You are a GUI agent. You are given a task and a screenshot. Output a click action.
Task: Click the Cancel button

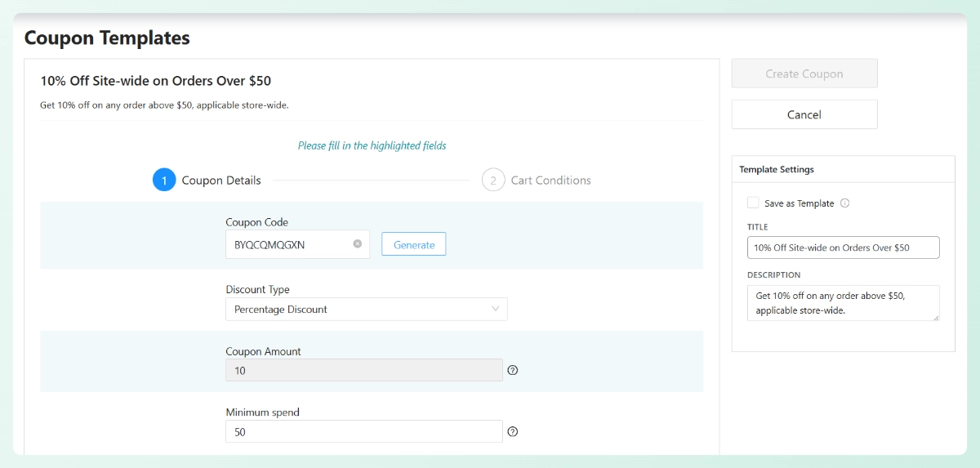(x=804, y=114)
